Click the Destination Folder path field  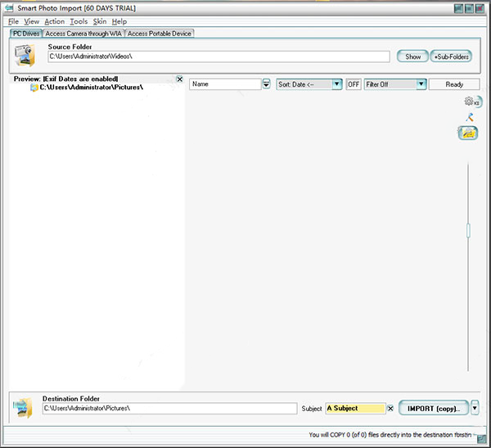pos(169,409)
